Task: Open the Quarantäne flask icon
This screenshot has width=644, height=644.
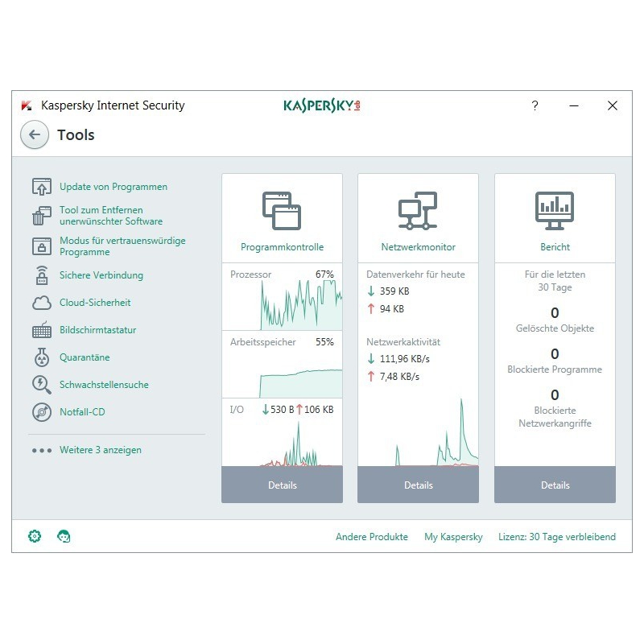Action: [42, 357]
